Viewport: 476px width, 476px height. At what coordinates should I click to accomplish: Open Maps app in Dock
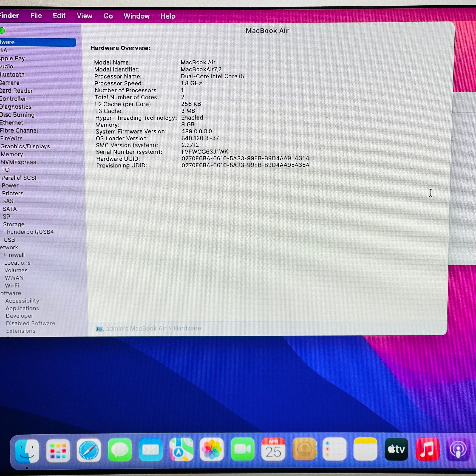point(181,450)
